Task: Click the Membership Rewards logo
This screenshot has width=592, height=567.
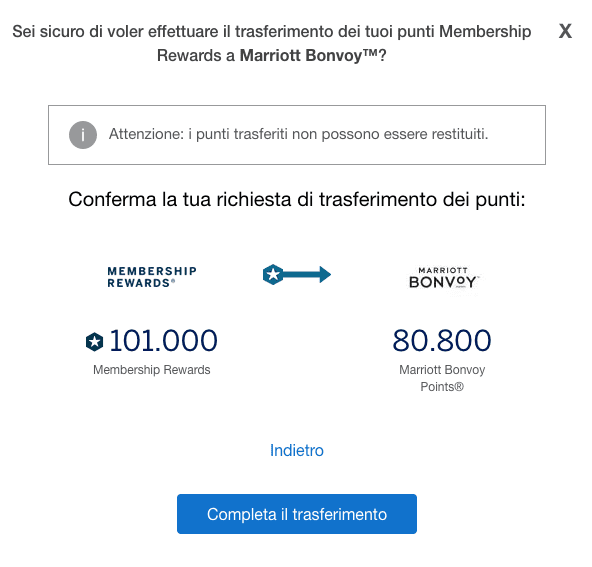Action: click(x=152, y=277)
